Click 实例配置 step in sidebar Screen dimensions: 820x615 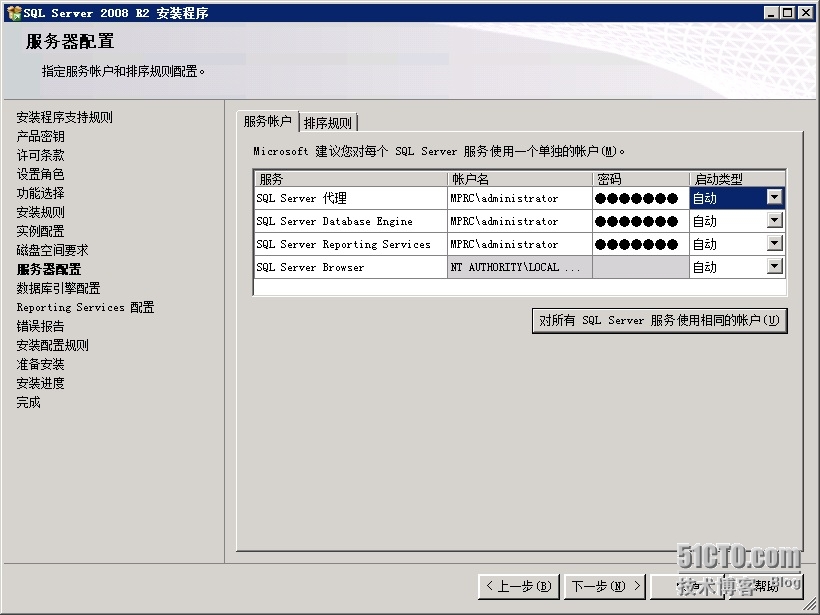point(40,231)
